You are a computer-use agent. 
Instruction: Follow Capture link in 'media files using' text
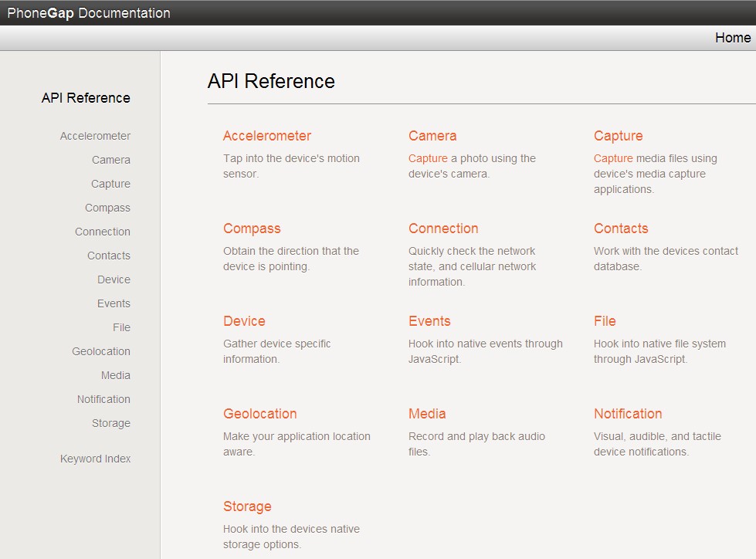click(613, 158)
